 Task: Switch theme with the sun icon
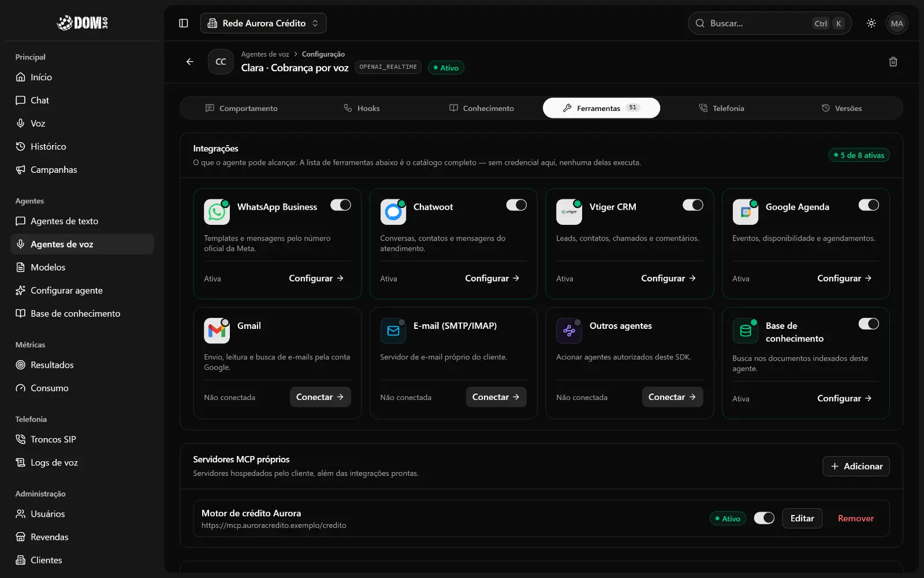pyautogui.click(x=871, y=23)
